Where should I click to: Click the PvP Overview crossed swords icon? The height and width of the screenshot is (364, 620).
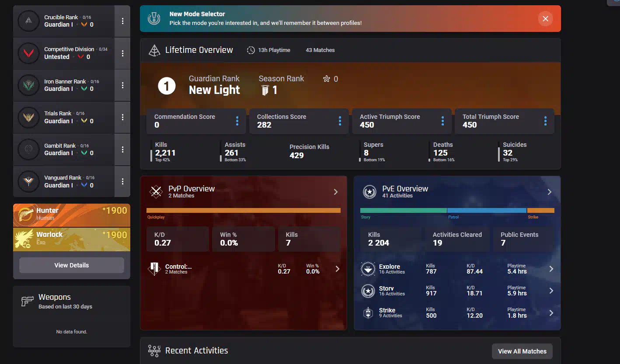[x=156, y=192]
